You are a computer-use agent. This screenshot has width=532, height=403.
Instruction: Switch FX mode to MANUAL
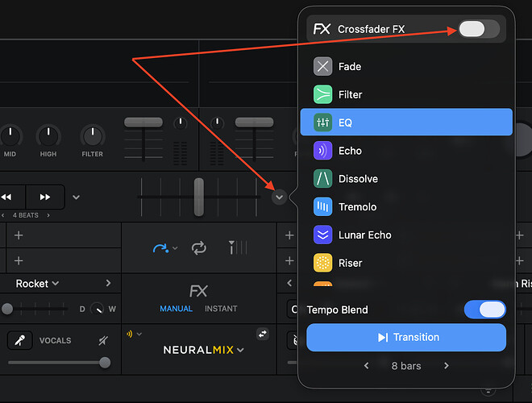pyautogui.click(x=176, y=309)
